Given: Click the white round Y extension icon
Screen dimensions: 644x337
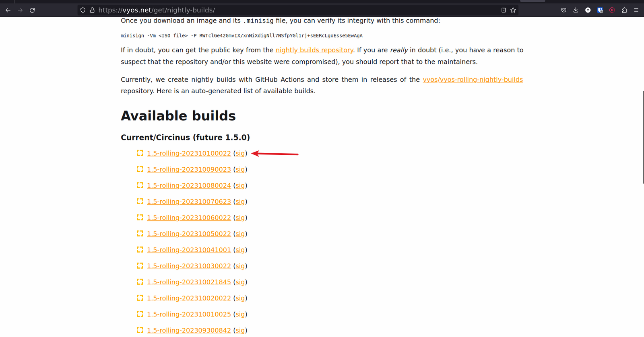Looking at the screenshot, I should pos(588,10).
